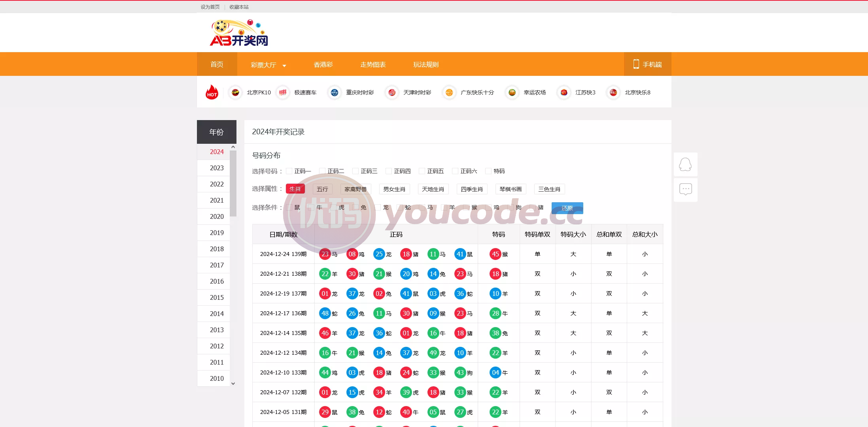This screenshot has height=427, width=868.
Task: Select the red HOT flame icon
Action: (212, 92)
